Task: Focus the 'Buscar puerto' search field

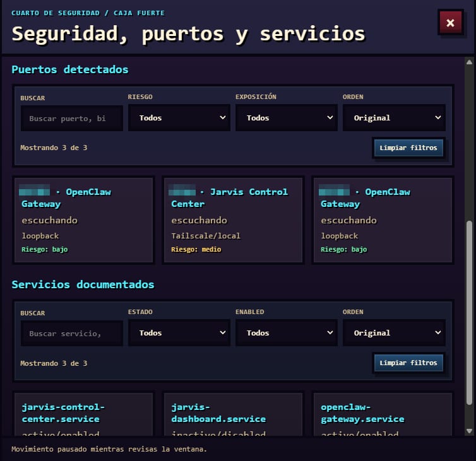Action: click(x=71, y=119)
